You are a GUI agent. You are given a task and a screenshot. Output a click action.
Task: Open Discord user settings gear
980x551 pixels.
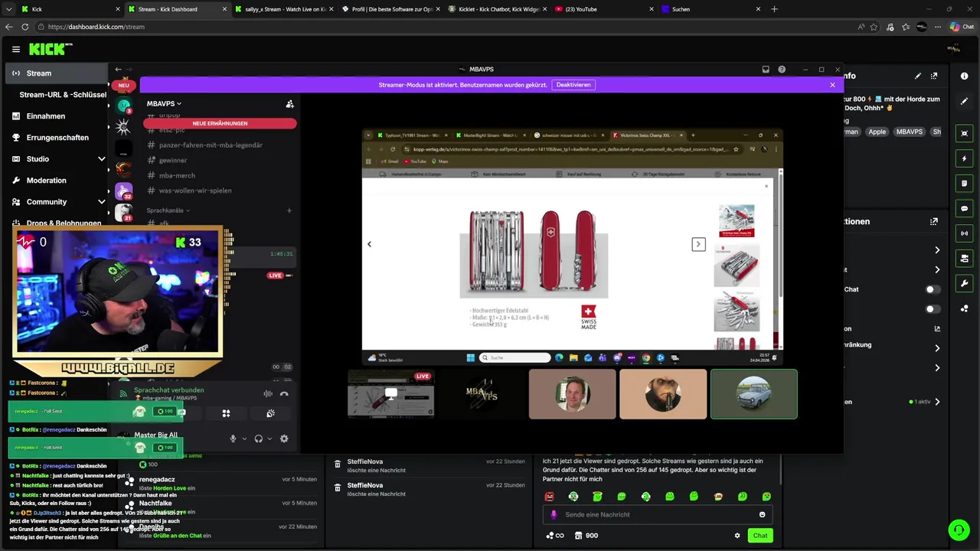[284, 439]
